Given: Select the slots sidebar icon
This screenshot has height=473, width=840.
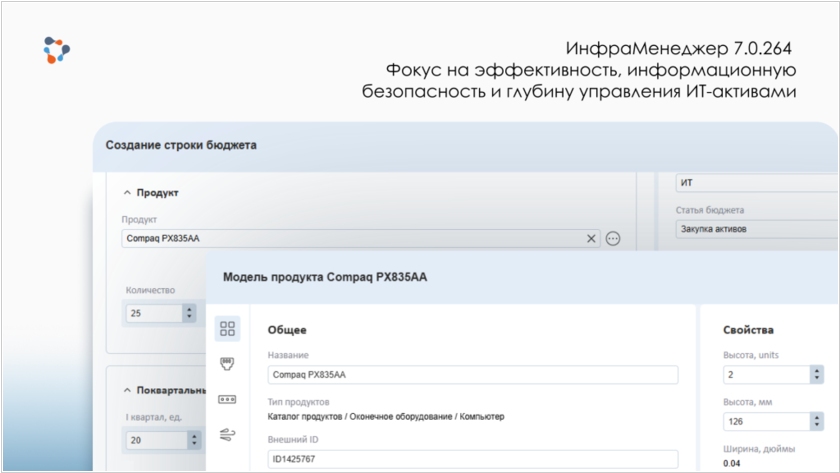Looking at the screenshot, I should [227, 398].
